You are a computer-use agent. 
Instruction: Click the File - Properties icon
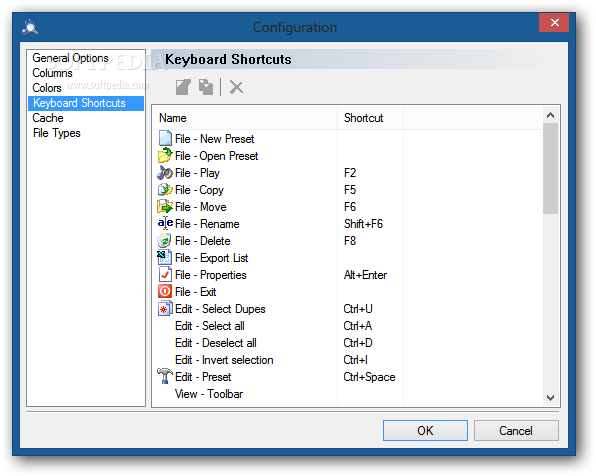point(165,274)
